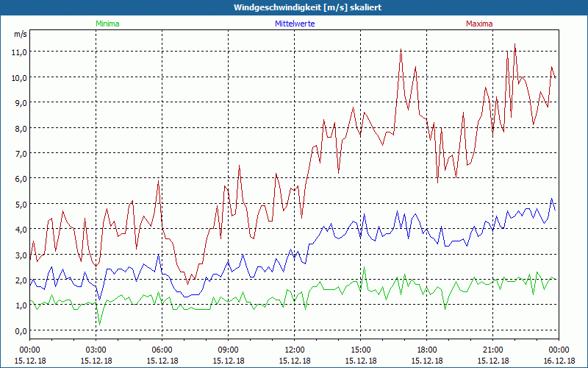Select the 0,0 y-axis value

point(21,330)
